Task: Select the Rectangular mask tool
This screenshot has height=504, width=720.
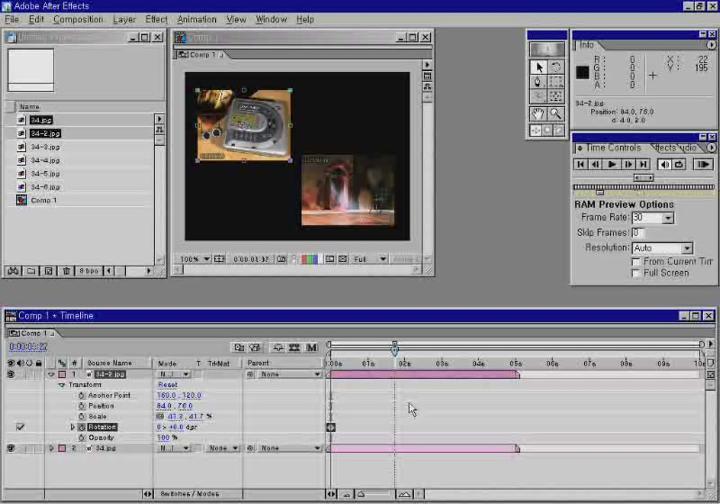Action: click(x=556, y=82)
